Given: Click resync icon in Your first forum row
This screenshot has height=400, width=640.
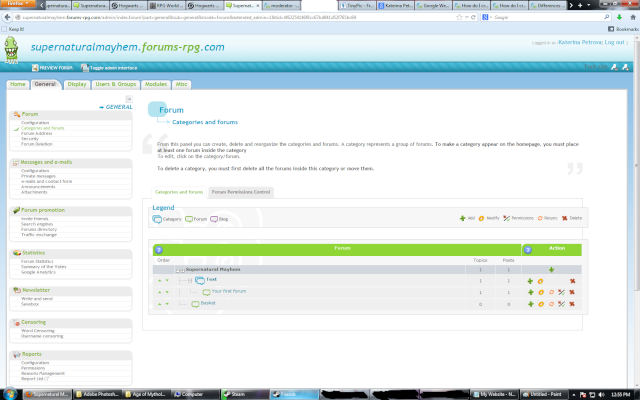Looking at the screenshot, I should coord(551,292).
